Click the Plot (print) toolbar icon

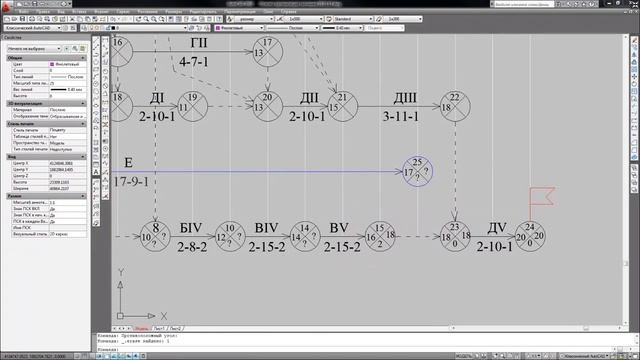(x=31, y=19)
